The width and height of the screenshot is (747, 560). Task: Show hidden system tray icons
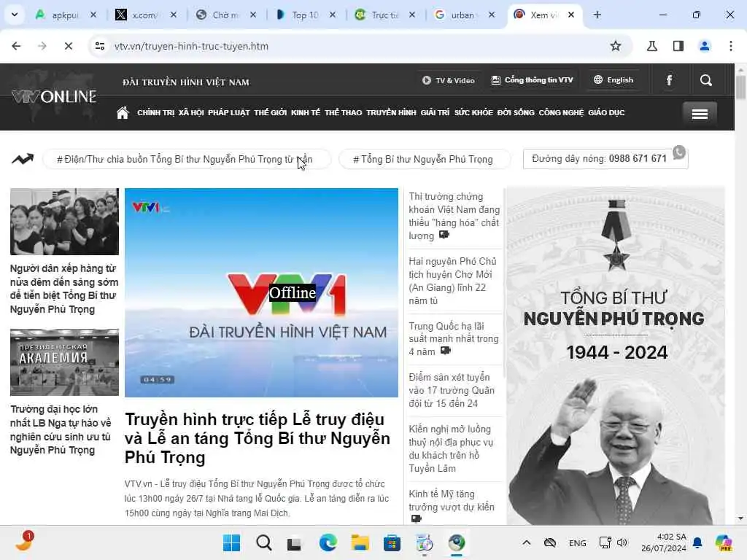(527, 542)
